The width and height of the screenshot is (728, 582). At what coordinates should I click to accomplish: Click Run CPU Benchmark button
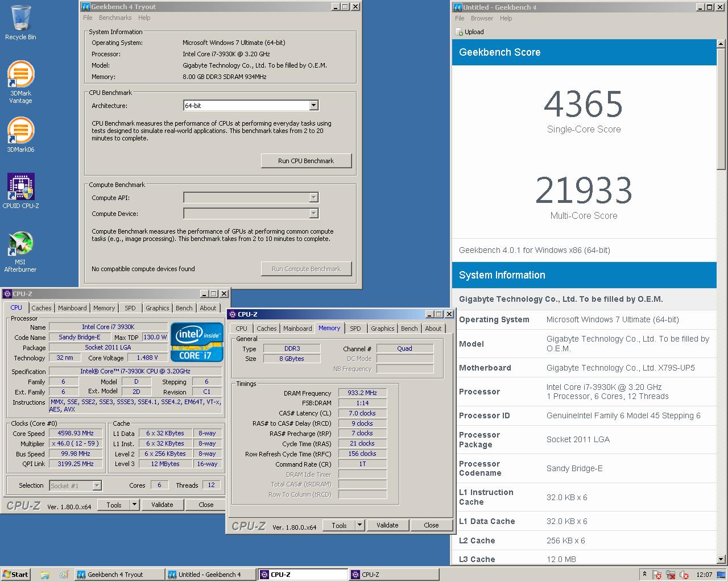(306, 161)
